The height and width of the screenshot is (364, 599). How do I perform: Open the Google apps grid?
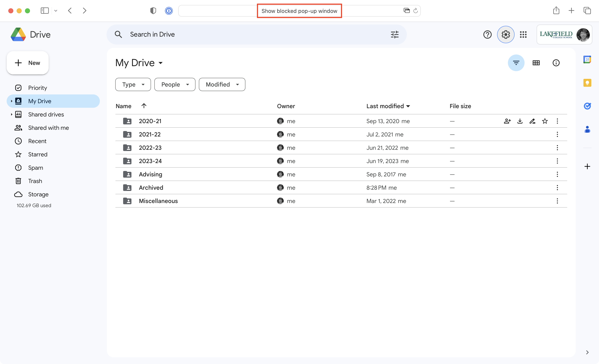pos(523,35)
